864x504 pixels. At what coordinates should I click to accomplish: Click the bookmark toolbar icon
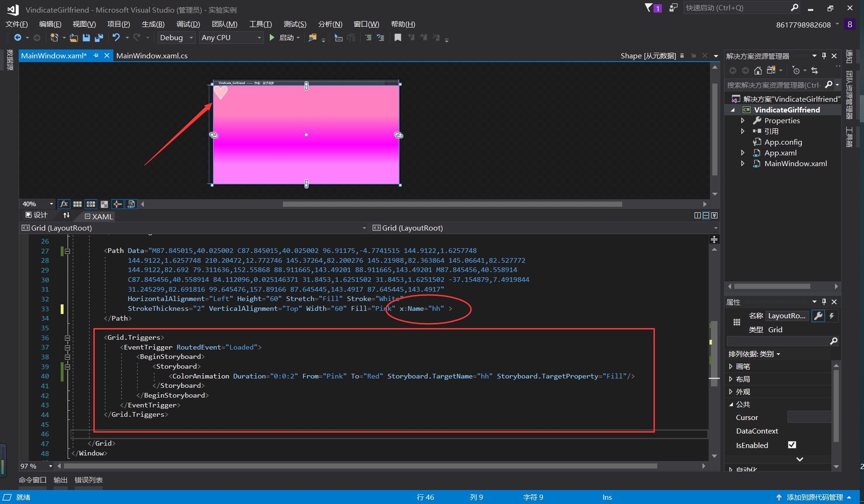click(398, 37)
